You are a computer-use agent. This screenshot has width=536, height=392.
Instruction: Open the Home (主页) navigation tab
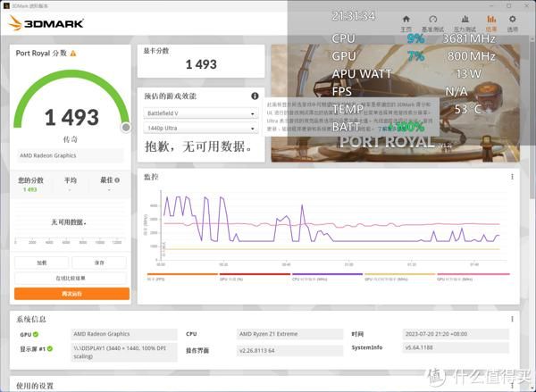[406, 22]
